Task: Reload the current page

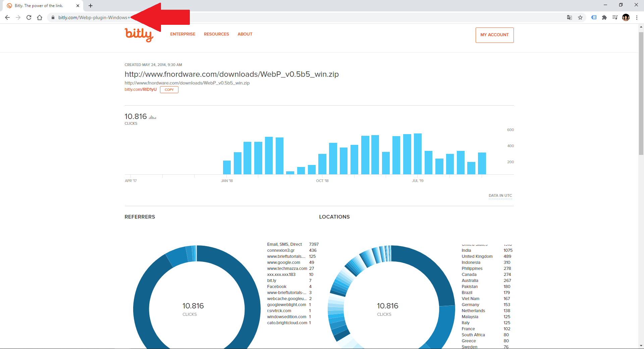Action: point(29,17)
